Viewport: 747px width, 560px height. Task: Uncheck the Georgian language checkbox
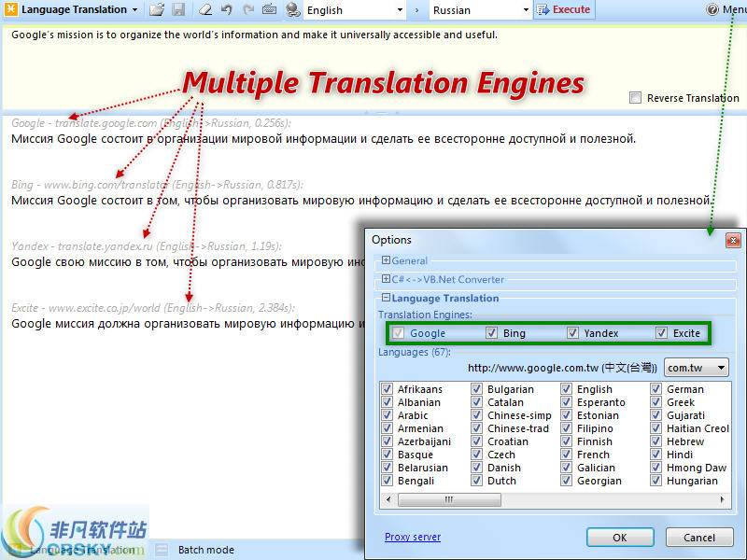566,480
